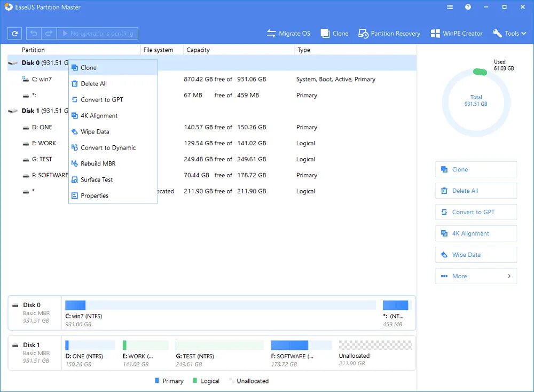
Task: Click trash icon beside Delete All in menu
Action: coord(75,83)
